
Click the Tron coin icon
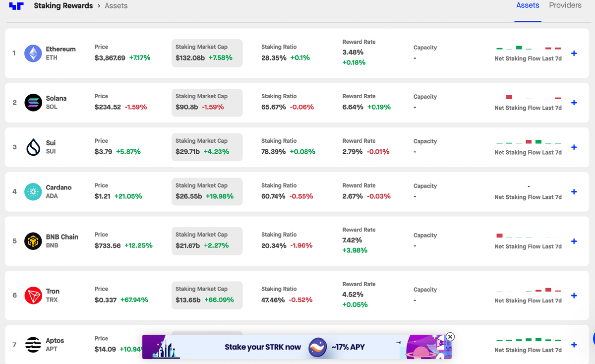[33, 295]
